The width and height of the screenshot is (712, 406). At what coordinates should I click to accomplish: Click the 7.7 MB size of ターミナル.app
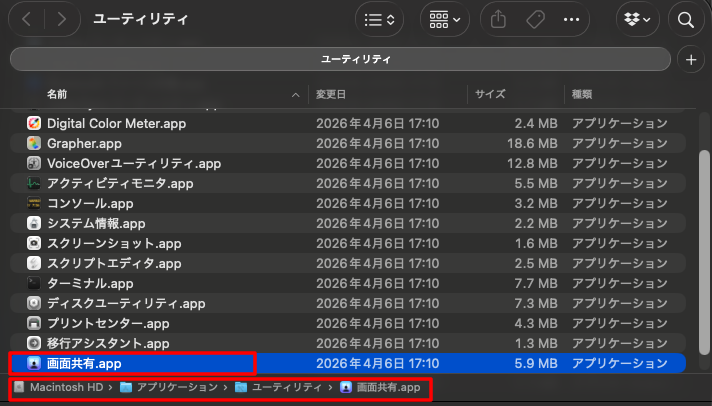pyautogui.click(x=536, y=283)
